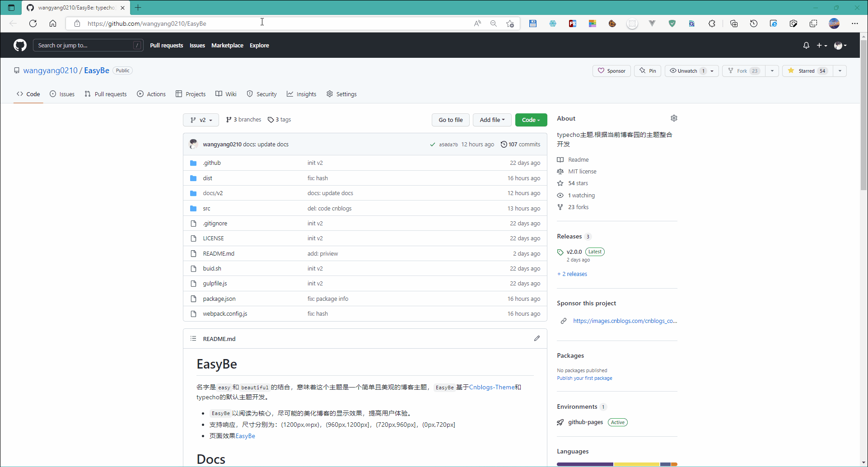Open repository Settings tab
868x467 pixels.
click(342, 94)
